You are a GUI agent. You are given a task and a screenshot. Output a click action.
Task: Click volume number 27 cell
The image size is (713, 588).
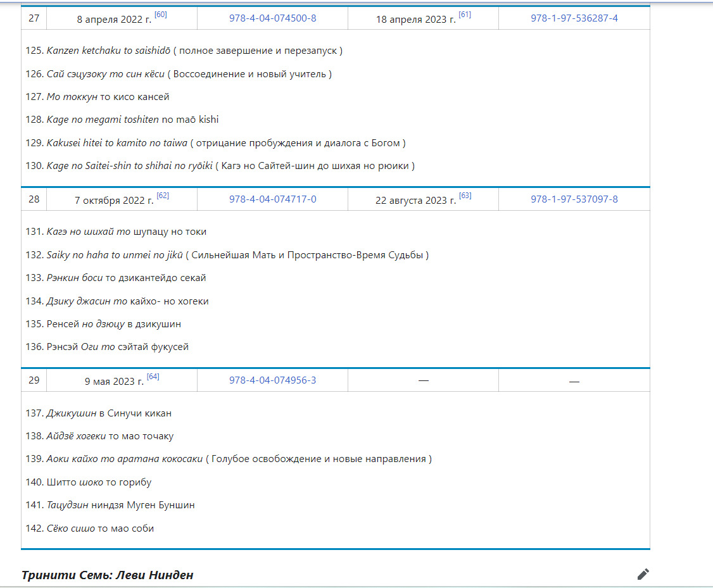(34, 18)
